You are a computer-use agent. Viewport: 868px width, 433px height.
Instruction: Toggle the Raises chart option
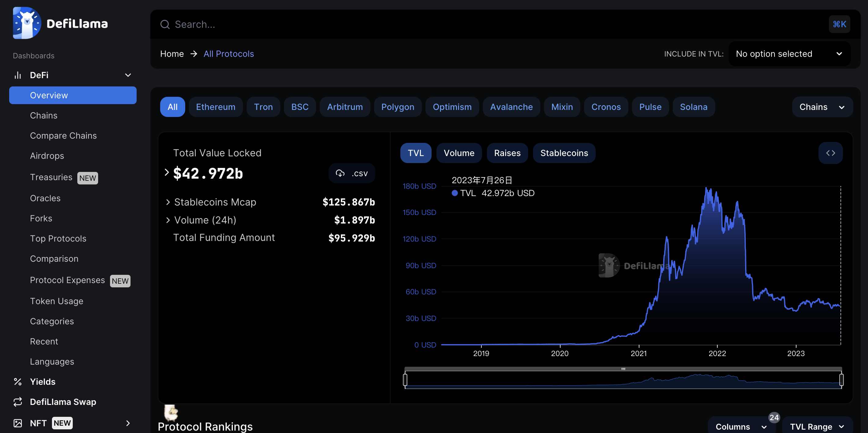(x=507, y=153)
